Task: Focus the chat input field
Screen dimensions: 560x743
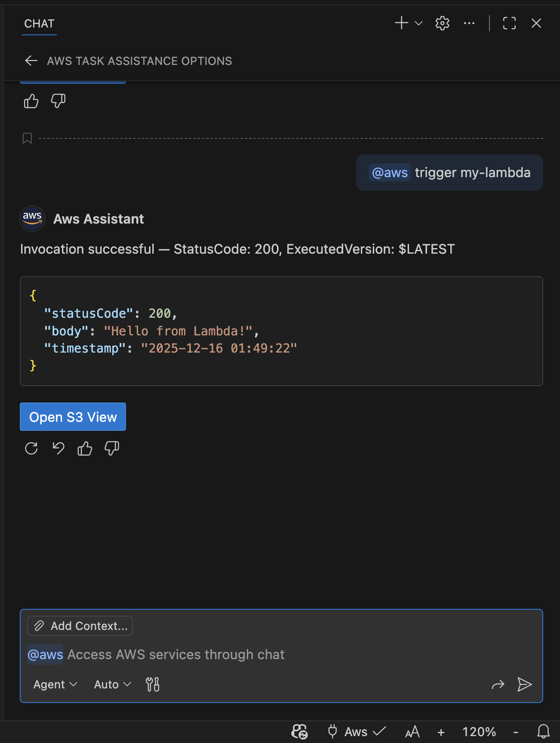Action: (x=281, y=654)
